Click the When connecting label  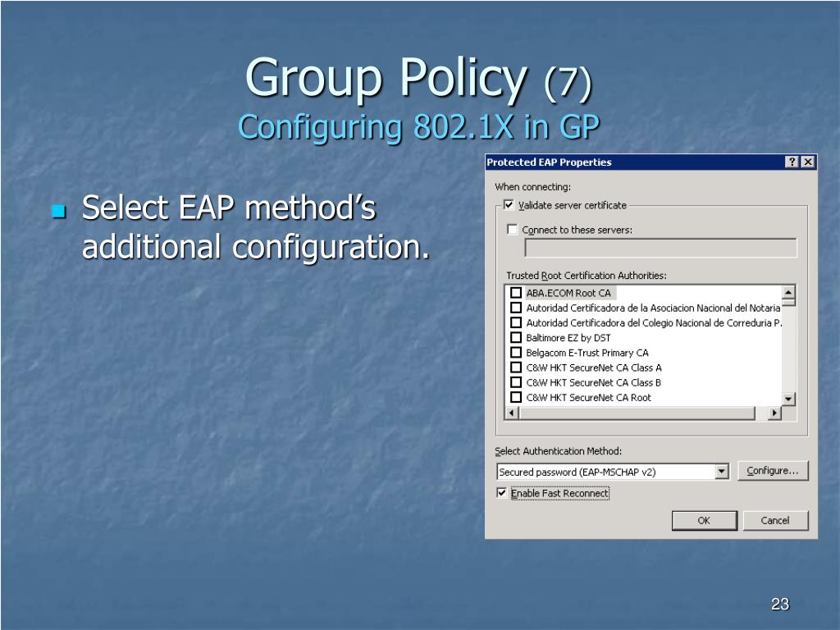coord(533,187)
